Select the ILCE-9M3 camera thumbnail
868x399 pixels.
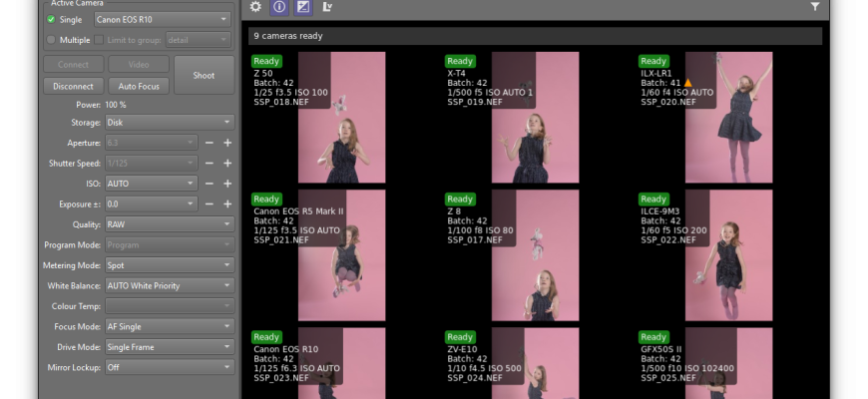click(728, 255)
